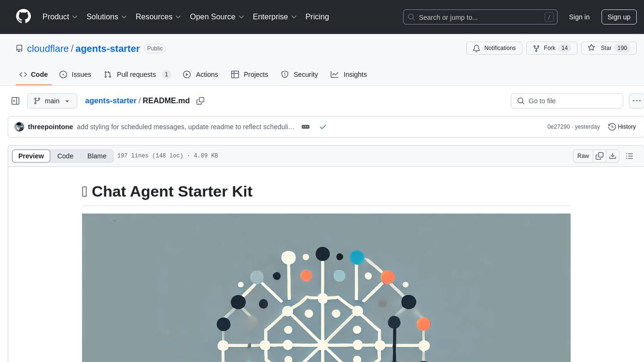Switch to the Actions tab

[x=200, y=74]
